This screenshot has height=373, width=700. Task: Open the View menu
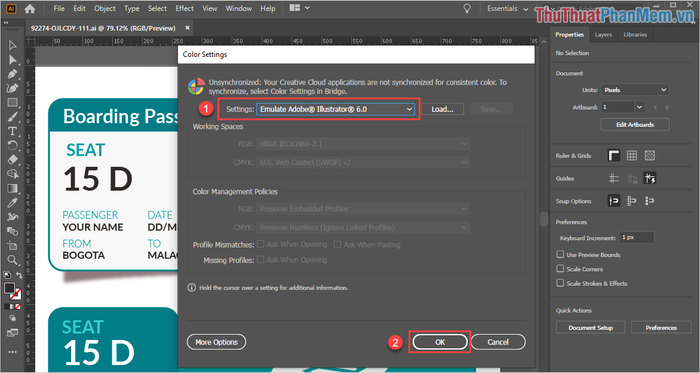point(209,8)
